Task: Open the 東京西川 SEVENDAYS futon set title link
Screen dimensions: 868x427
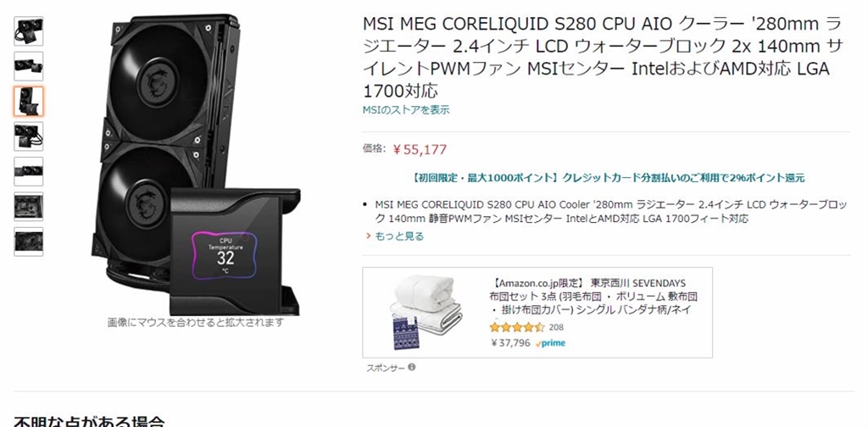Action: 591,297
